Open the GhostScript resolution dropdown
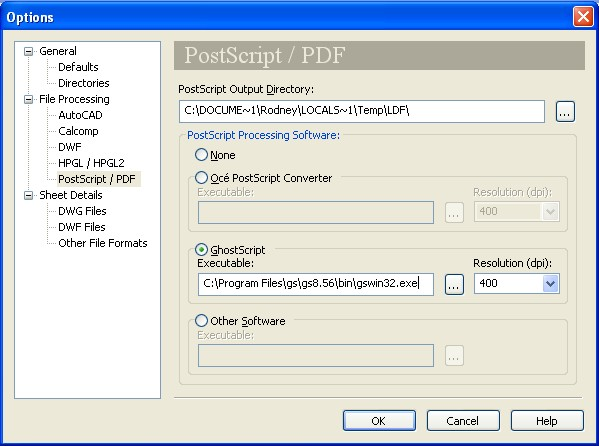Viewport: 599px width, 446px height. [550, 284]
